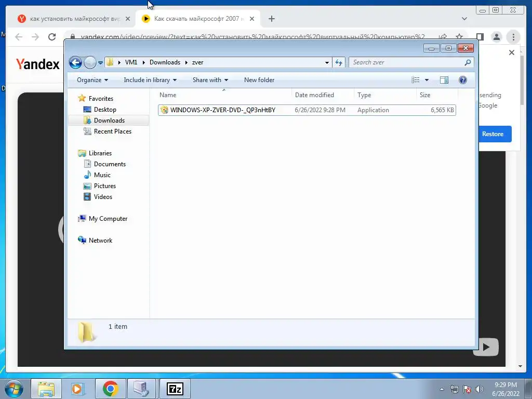532x399 pixels.
Task: Bookmark this page with the star
Action: (x=459, y=37)
